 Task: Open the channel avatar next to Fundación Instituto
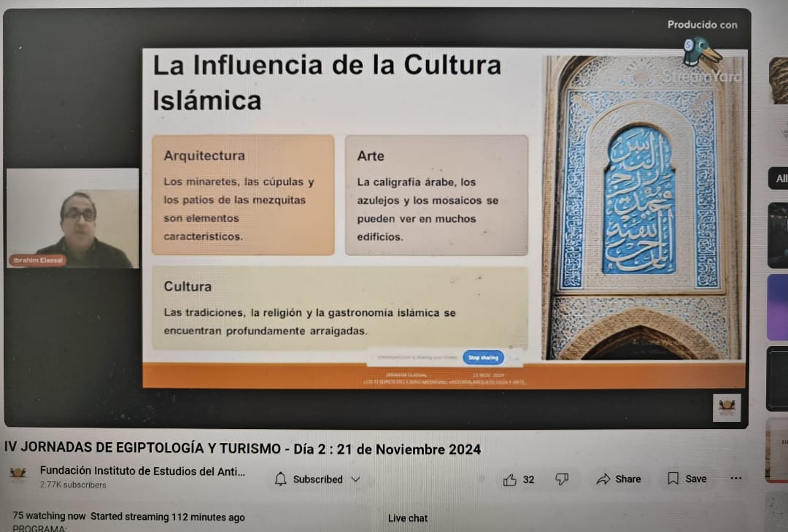[18, 474]
